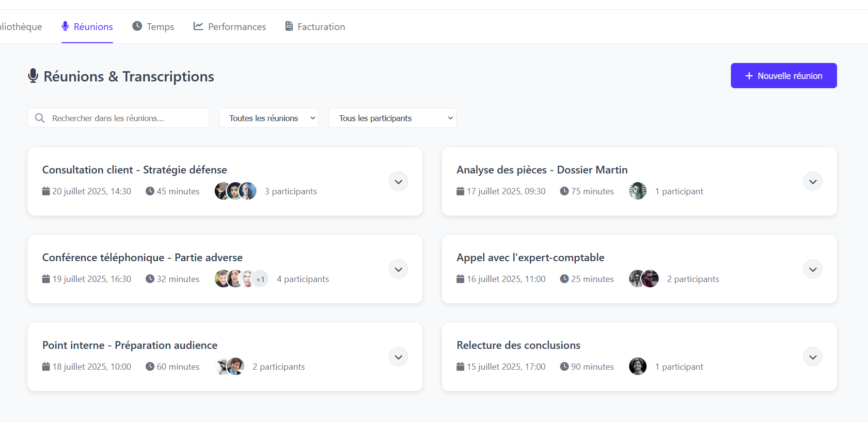Click the 16 juillet 2025, 11:00 date
Viewport: 868px width, 423px height.
tap(506, 279)
